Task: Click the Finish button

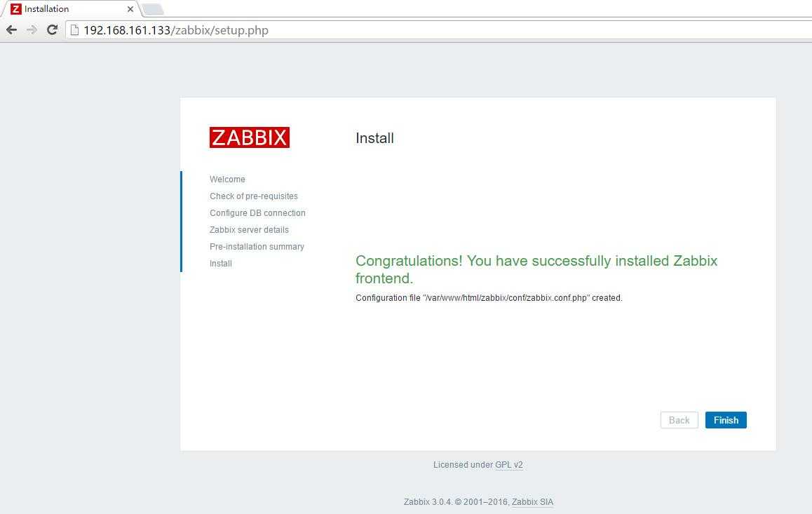Action: (726, 420)
